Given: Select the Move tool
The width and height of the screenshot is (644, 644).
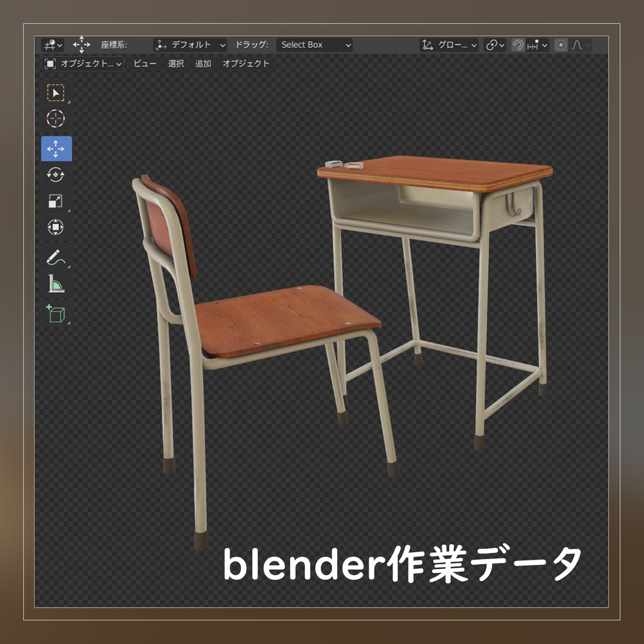Looking at the screenshot, I should [57, 150].
